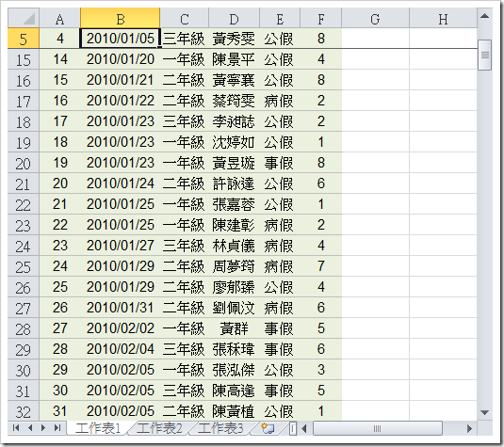Vertical scrollbar up arrow
504x447 pixels.
click(x=485, y=16)
